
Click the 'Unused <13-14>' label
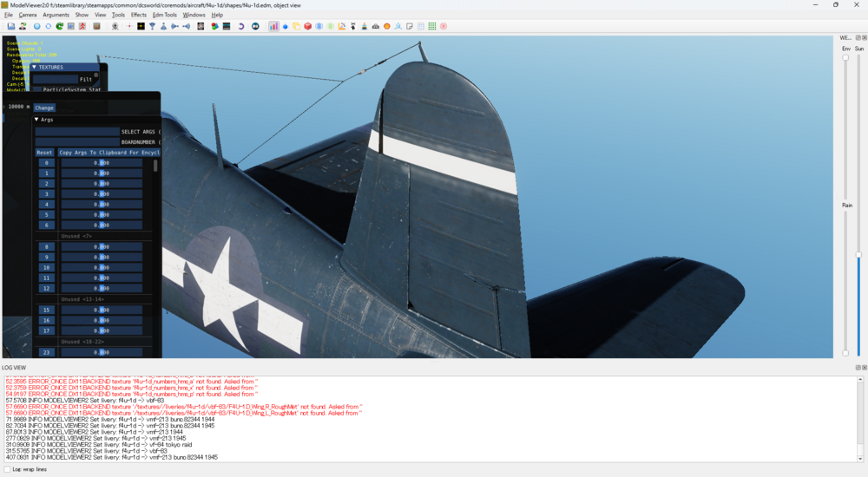(x=82, y=299)
